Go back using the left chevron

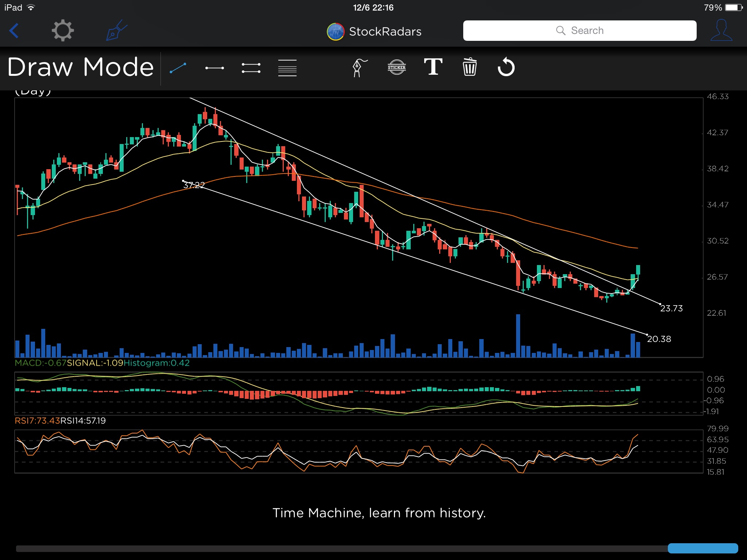pos(14,31)
